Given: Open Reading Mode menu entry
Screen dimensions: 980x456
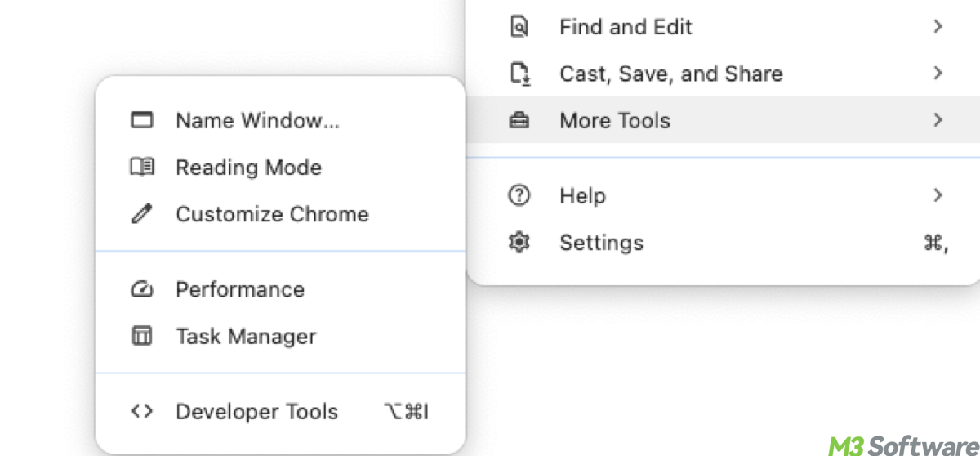Looking at the screenshot, I should (x=280, y=168).
